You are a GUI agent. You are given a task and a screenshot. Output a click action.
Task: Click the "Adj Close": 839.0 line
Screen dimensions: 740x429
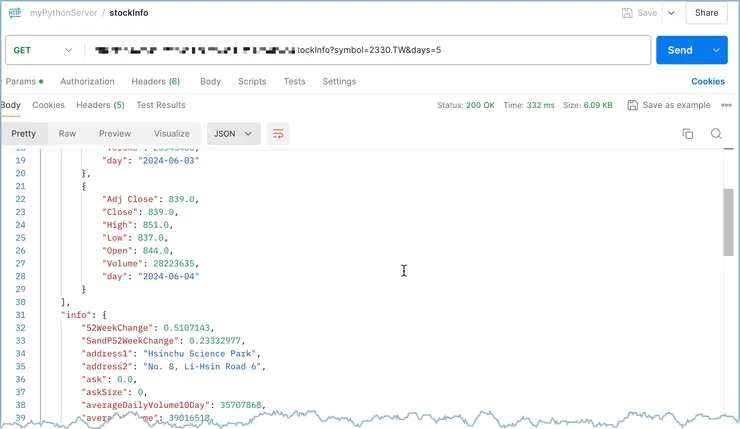(151, 199)
